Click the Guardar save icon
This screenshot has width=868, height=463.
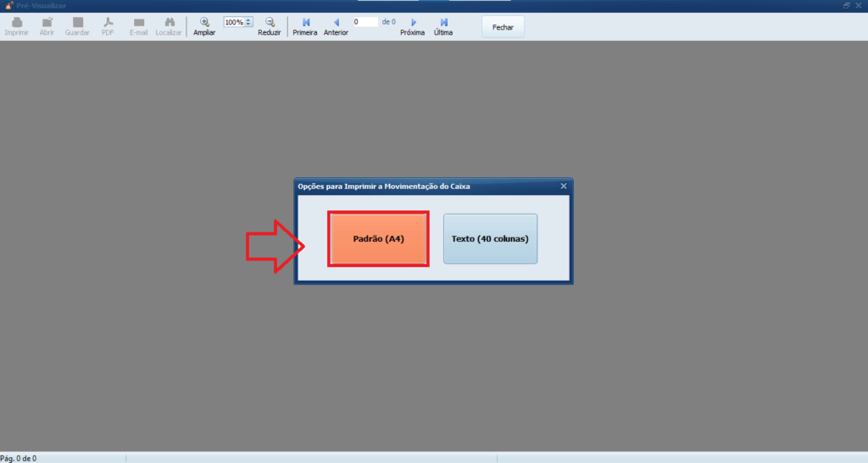(x=77, y=23)
